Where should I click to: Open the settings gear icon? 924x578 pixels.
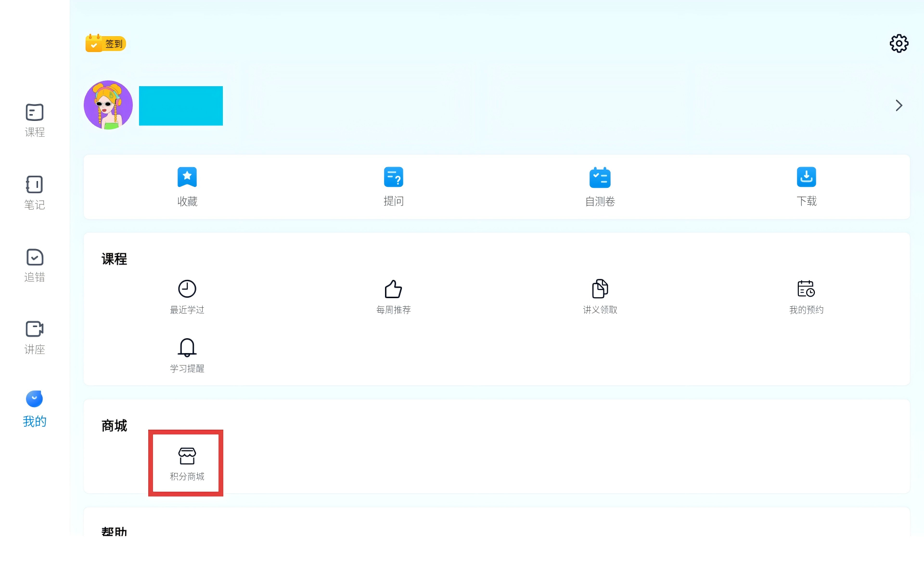click(898, 43)
